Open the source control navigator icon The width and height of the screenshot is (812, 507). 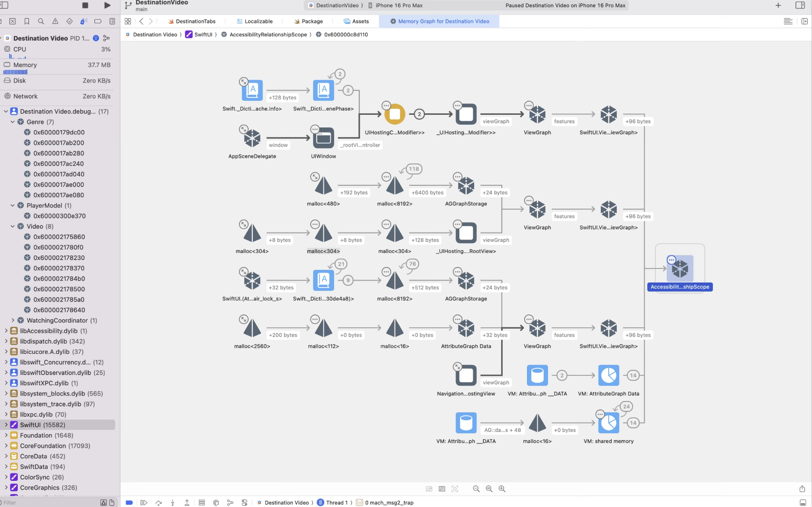(13, 21)
